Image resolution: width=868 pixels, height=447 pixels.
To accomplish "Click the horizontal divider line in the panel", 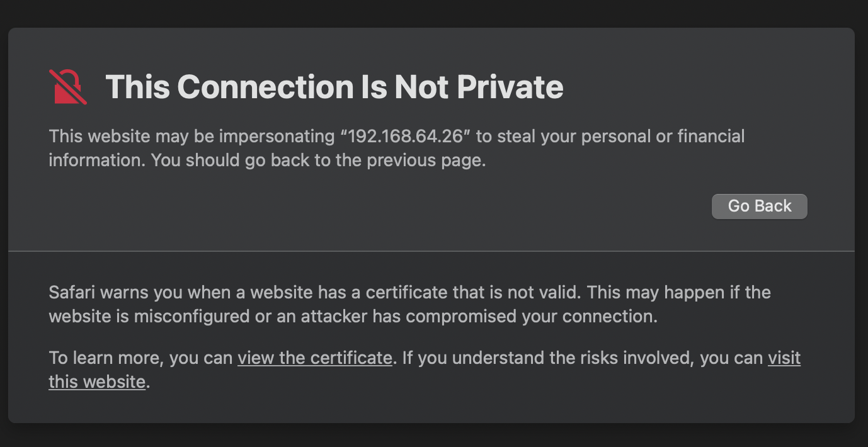I will click(x=431, y=251).
